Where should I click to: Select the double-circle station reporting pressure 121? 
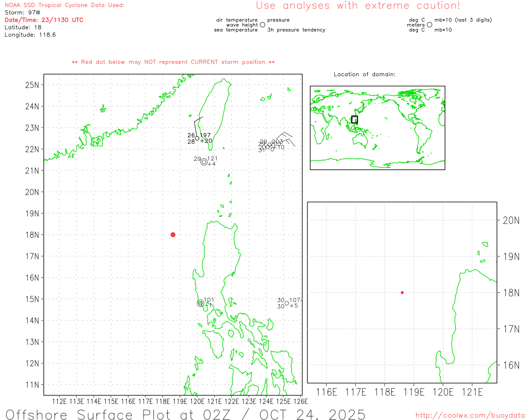(204, 162)
